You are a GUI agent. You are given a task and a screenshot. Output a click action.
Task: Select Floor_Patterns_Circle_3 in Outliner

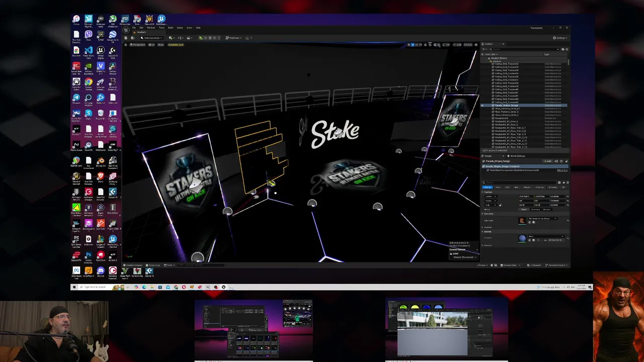click(x=507, y=112)
